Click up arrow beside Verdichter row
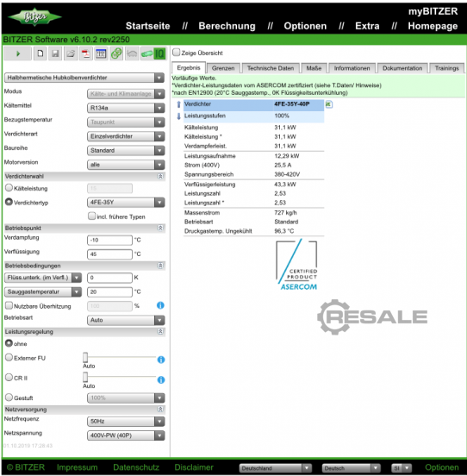 [x=178, y=104]
